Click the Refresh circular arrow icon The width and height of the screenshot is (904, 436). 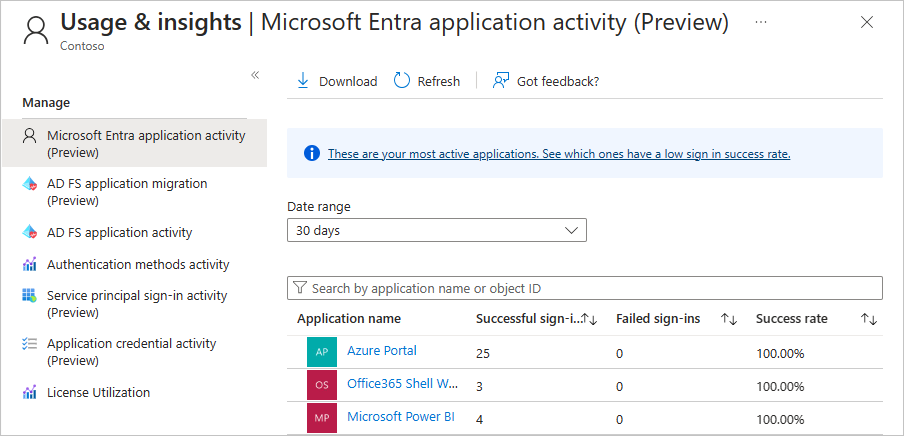(402, 81)
